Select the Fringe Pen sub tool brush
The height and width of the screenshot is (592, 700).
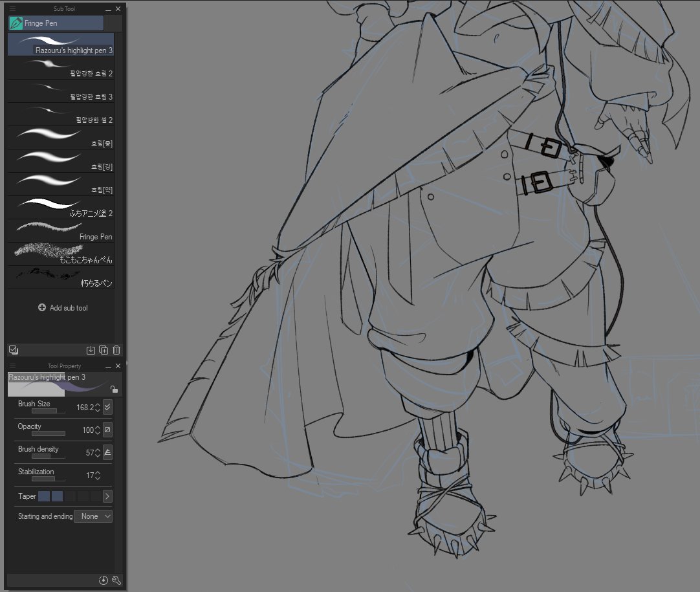tap(61, 231)
